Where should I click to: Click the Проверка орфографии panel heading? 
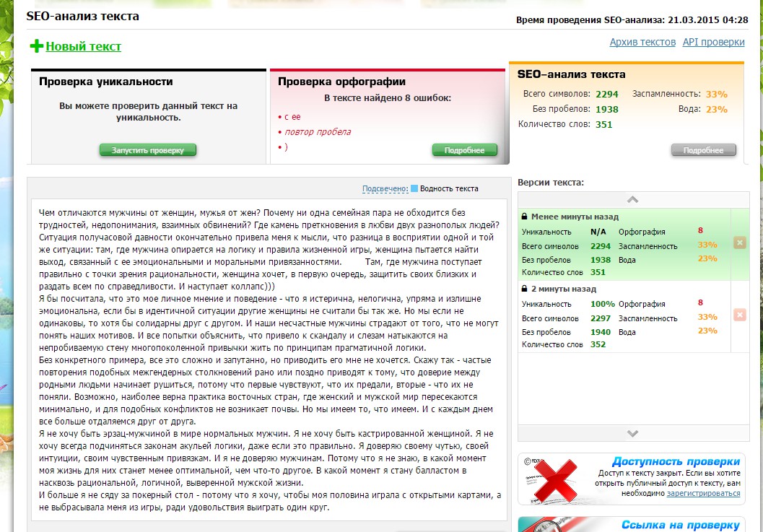[x=341, y=82]
